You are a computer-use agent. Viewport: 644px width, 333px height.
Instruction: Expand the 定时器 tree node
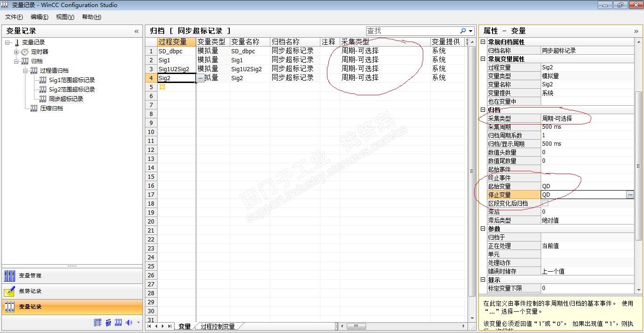(16, 52)
